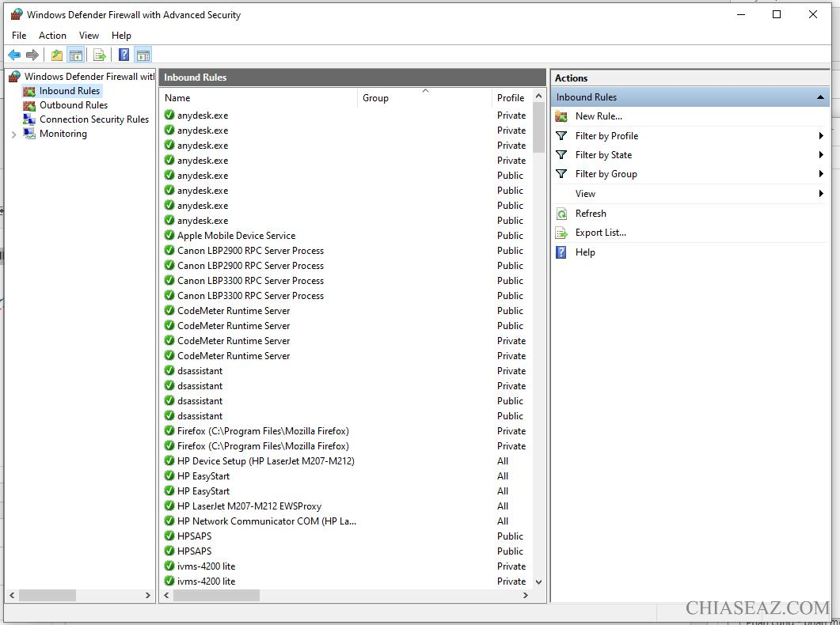Screen dimensions: 840x625
Task: Open the Filter by Group submenu arrow
Action: tap(821, 174)
